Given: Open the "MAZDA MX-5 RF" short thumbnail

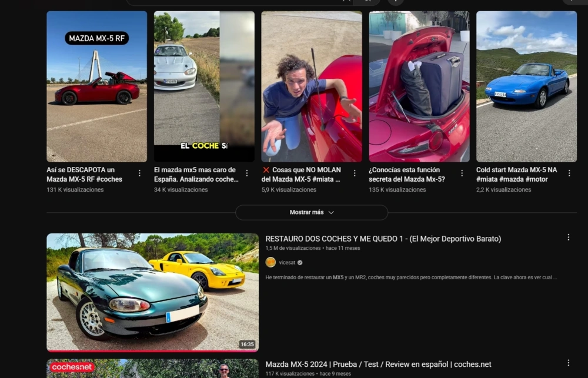Looking at the screenshot, I should click(97, 86).
